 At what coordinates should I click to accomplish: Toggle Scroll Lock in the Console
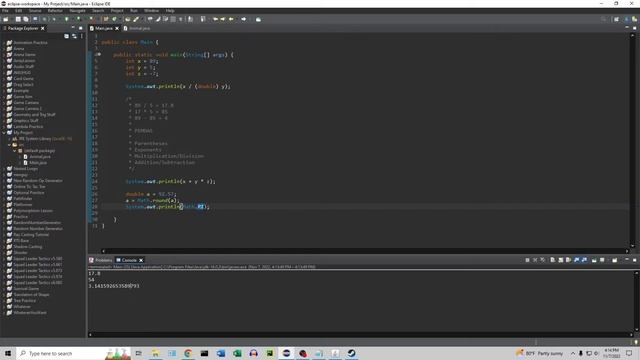[560, 260]
